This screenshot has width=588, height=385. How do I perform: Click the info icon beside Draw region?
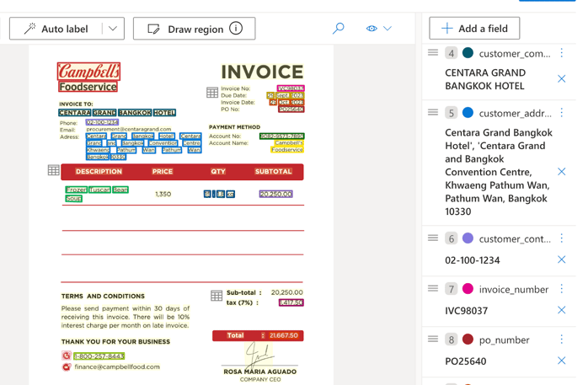click(236, 29)
